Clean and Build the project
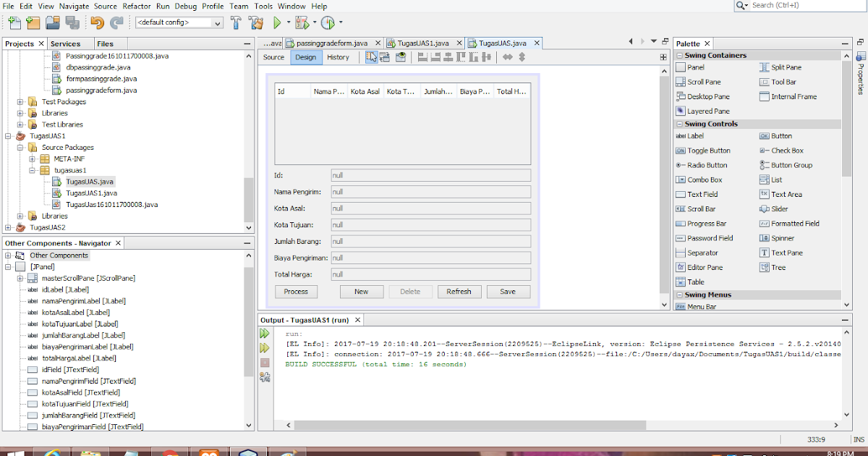The height and width of the screenshot is (456, 868). tap(255, 22)
